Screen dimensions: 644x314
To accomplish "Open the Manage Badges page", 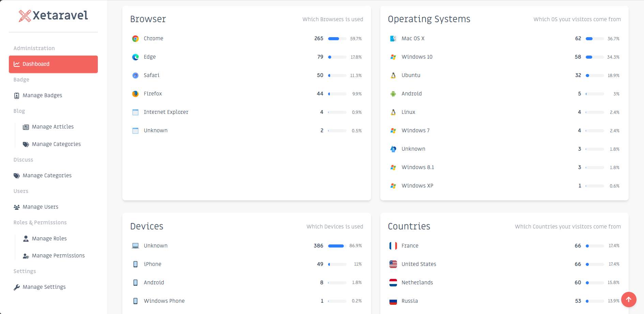I will [42, 95].
